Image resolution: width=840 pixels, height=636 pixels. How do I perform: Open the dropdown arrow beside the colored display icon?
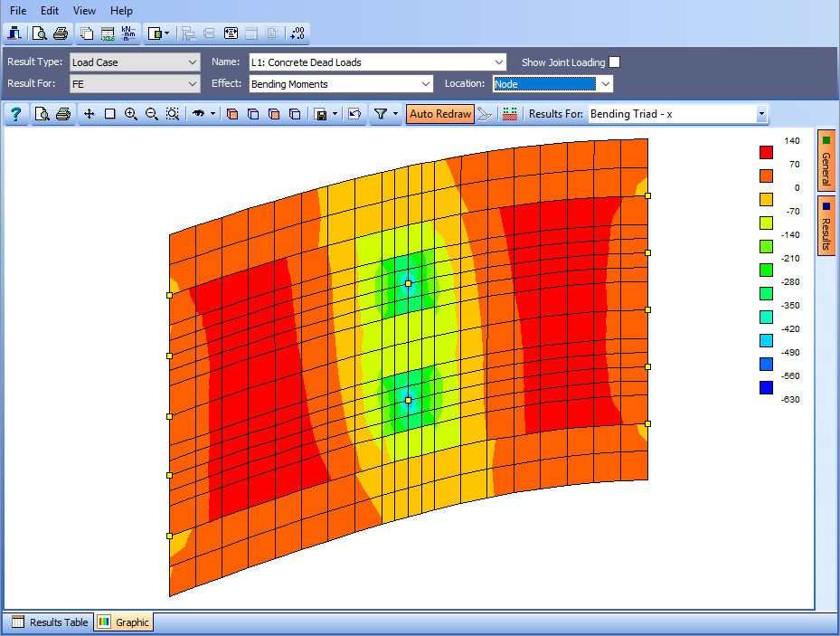click(x=166, y=33)
